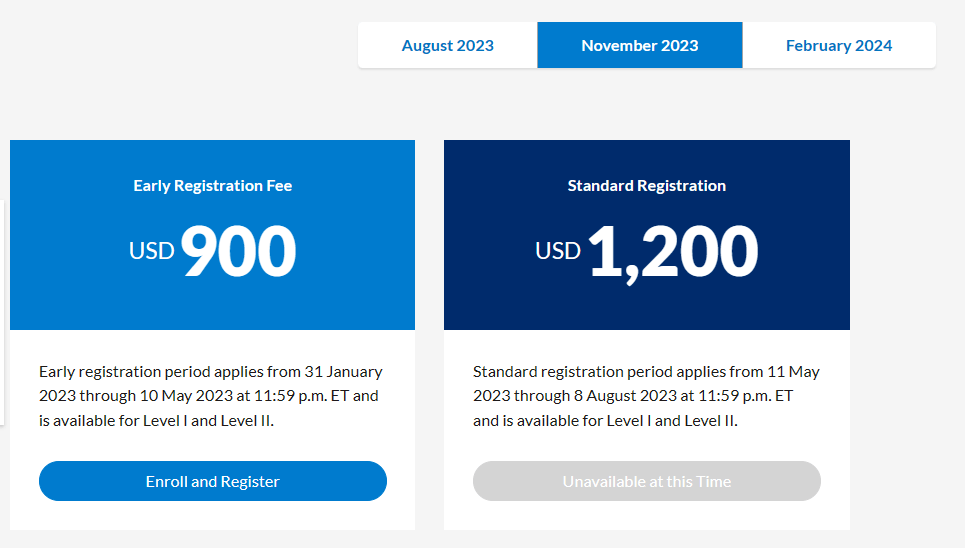Select the large 900 price figure

pos(238,251)
